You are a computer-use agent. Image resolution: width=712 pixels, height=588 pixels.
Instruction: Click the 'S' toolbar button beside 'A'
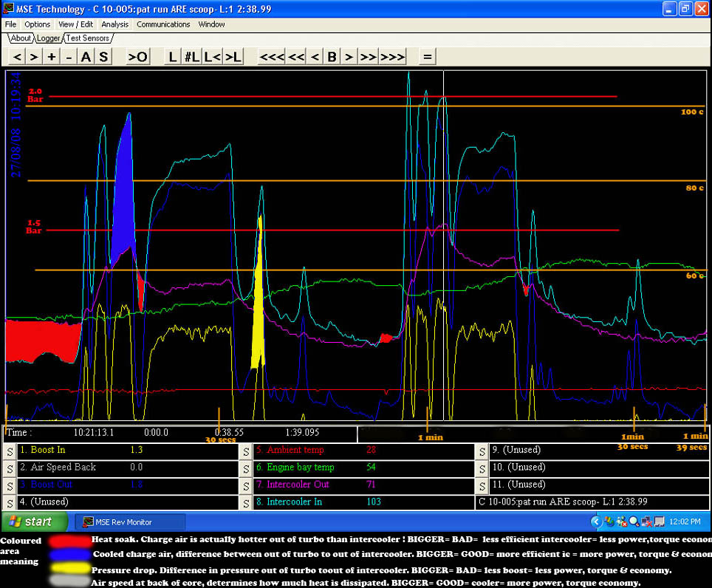coord(103,57)
